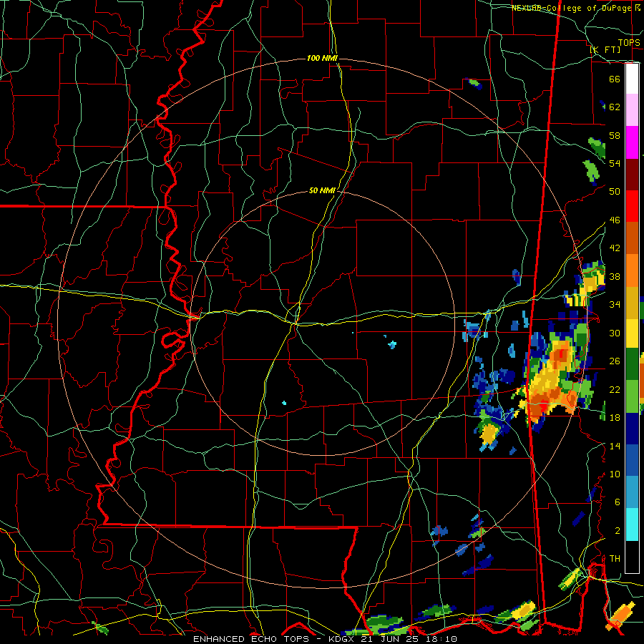Click the navy blue 18 kft legend swatch
The height and width of the screenshot is (644, 644).
click(632, 429)
